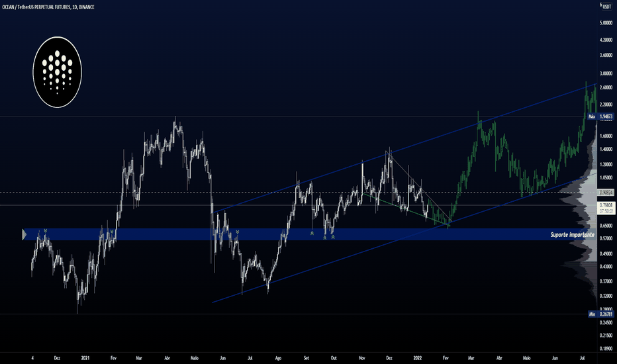The width and height of the screenshot is (617, 364).
Task: Click the 'Fev' label right of 2021 on time axis
Action: tap(113, 358)
